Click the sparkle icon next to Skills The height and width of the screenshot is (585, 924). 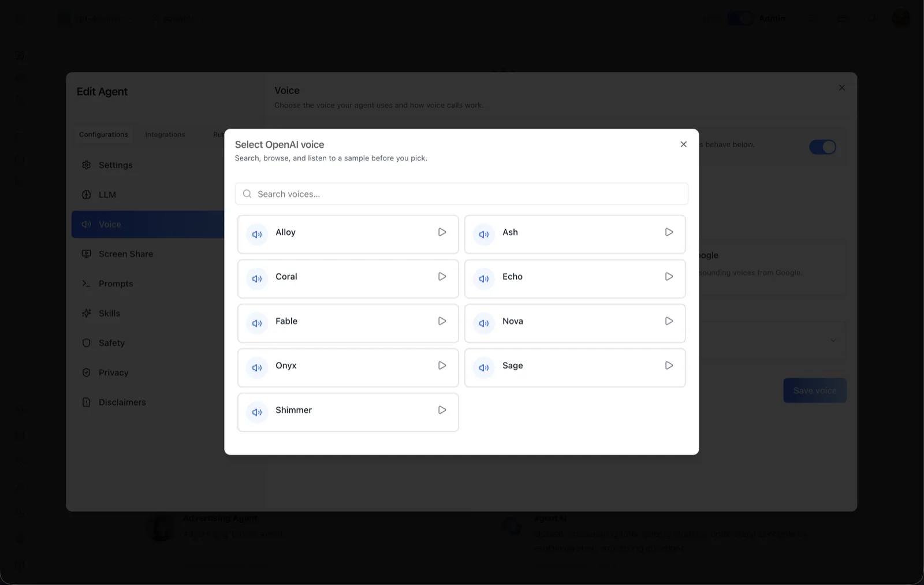point(87,313)
